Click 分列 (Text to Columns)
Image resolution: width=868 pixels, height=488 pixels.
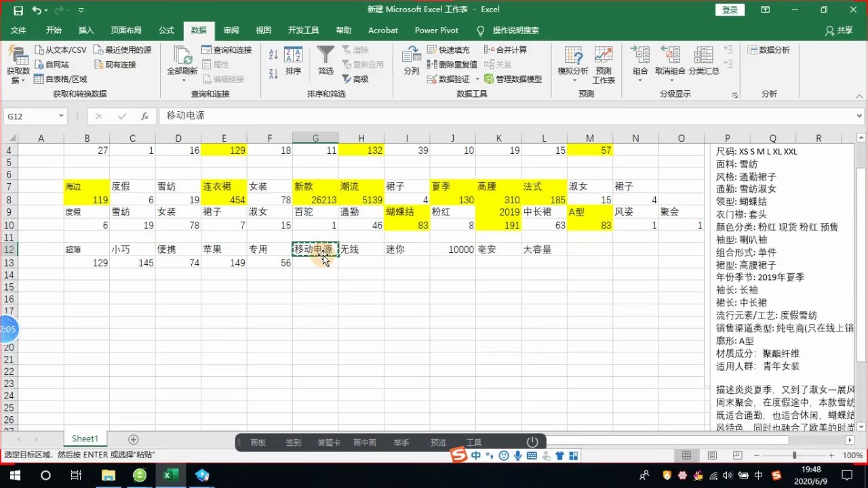click(412, 61)
